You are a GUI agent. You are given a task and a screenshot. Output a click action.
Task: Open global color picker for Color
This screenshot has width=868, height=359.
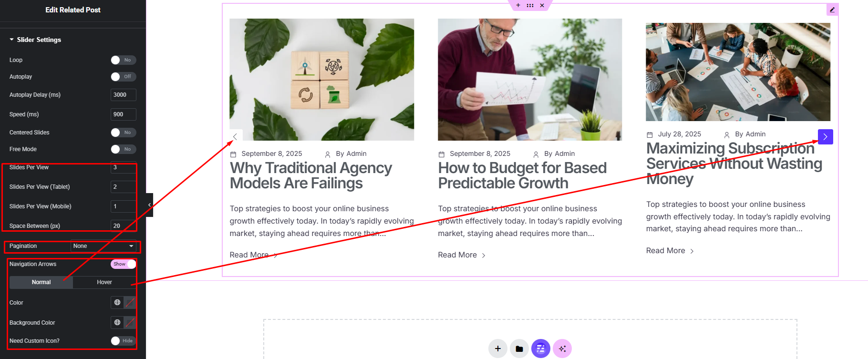click(117, 302)
